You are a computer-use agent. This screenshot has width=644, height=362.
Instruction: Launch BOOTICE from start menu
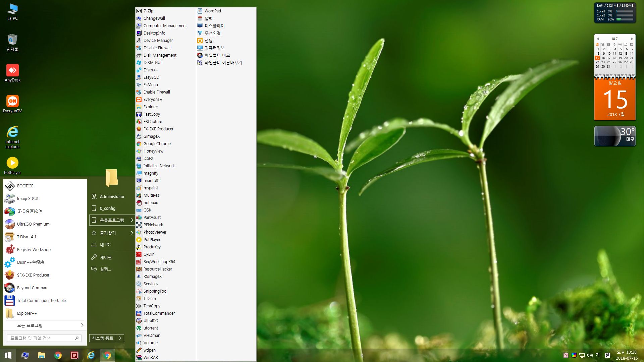45,186
